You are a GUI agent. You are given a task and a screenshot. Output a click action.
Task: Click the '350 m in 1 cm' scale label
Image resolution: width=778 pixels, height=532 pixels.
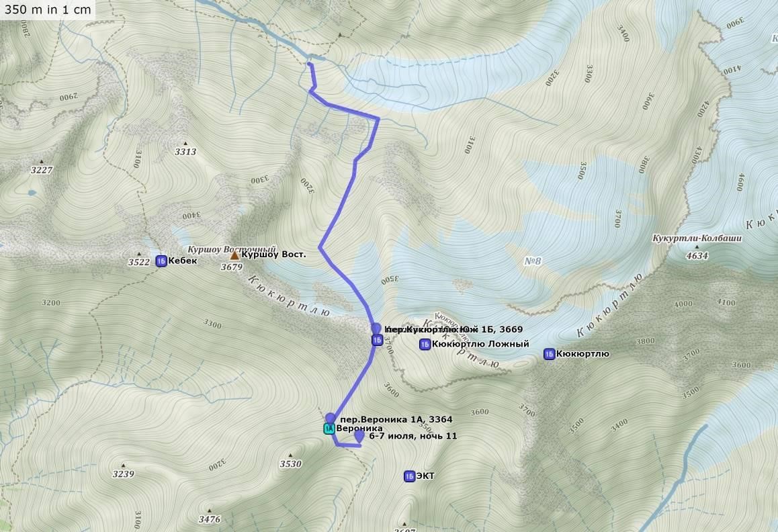click(48, 9)
